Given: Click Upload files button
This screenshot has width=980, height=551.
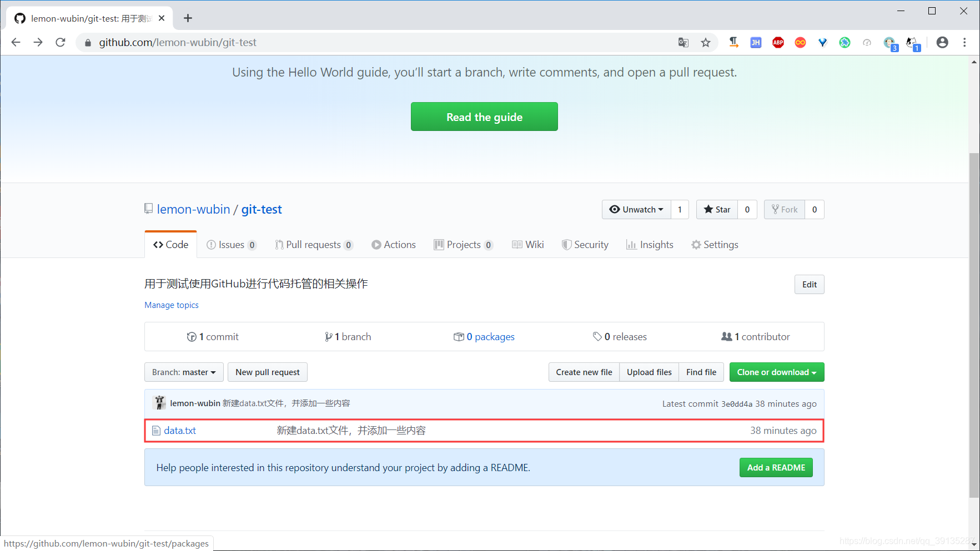Looking at the screenshot, I should click(x=649, y=372).
